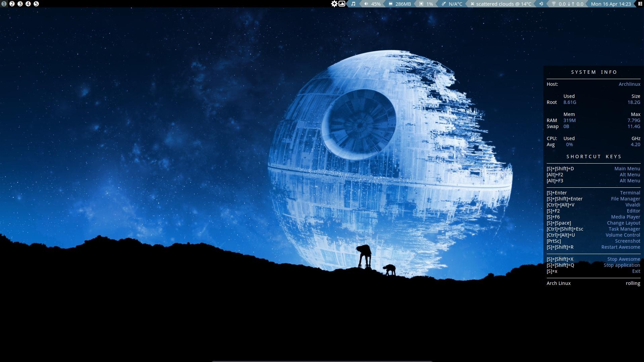Click the Screenshot shortcut label
Screen dimensions: 644x362
(627, 241)
